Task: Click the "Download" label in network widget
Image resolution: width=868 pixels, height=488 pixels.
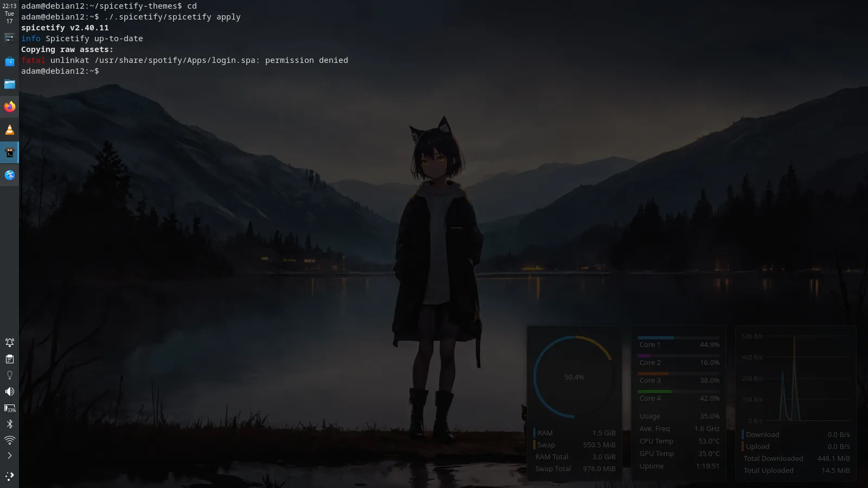Action: pos(763,434)
